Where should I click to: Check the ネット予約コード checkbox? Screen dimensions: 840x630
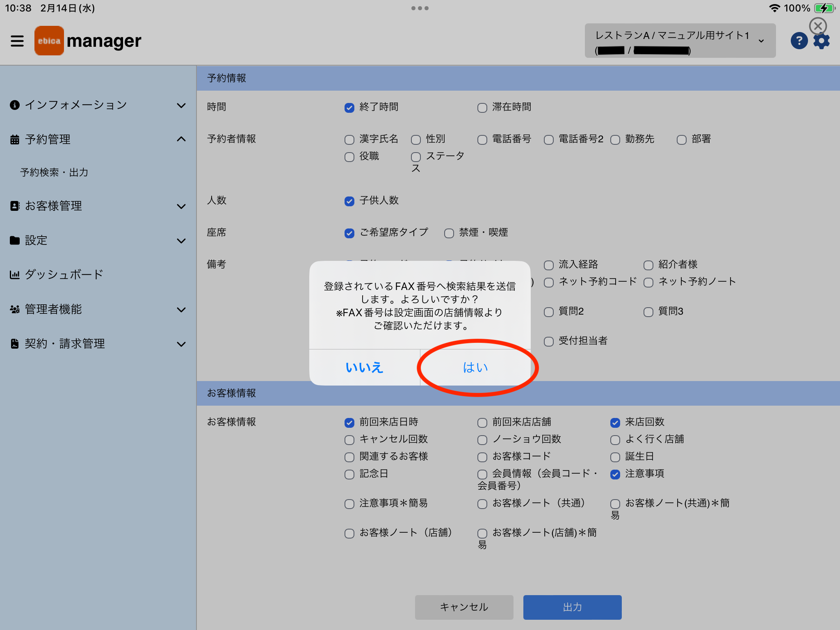(x=549, y=283)
